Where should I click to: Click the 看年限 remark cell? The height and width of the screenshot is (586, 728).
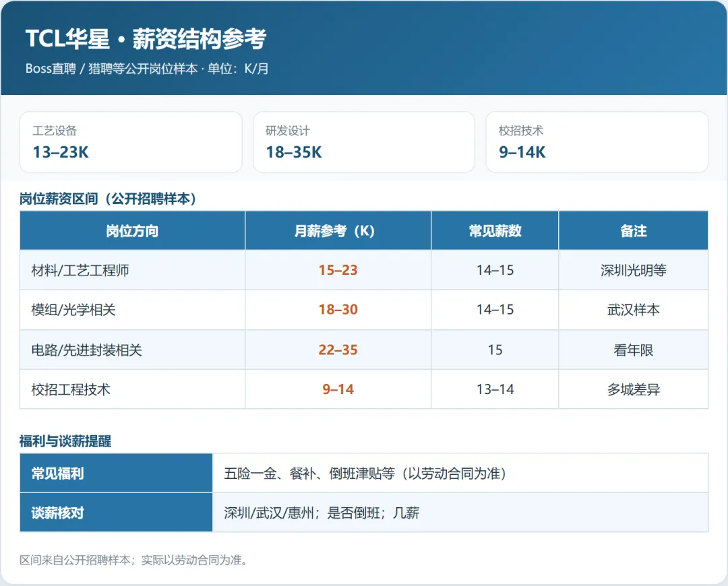tap(633, 350)
